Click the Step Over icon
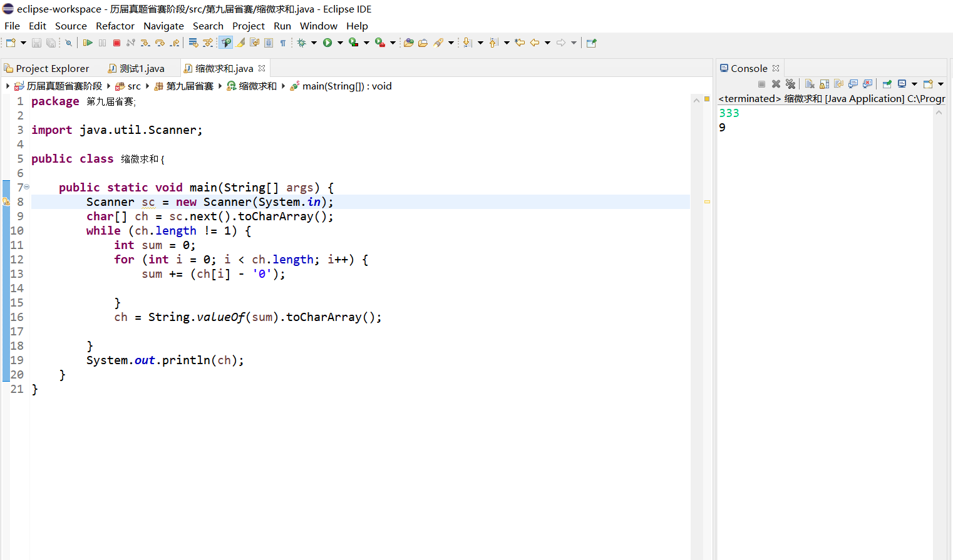The width and height of the screenshot is (953, 560). 160,43
